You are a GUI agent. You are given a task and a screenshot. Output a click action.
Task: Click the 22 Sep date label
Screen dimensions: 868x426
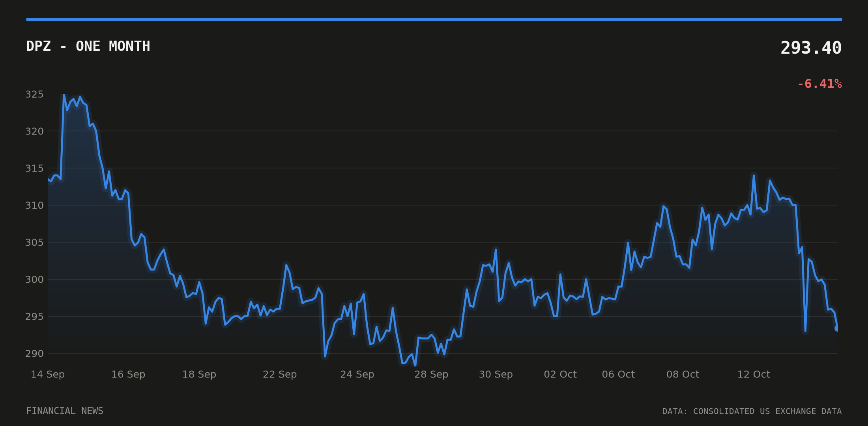280,374
